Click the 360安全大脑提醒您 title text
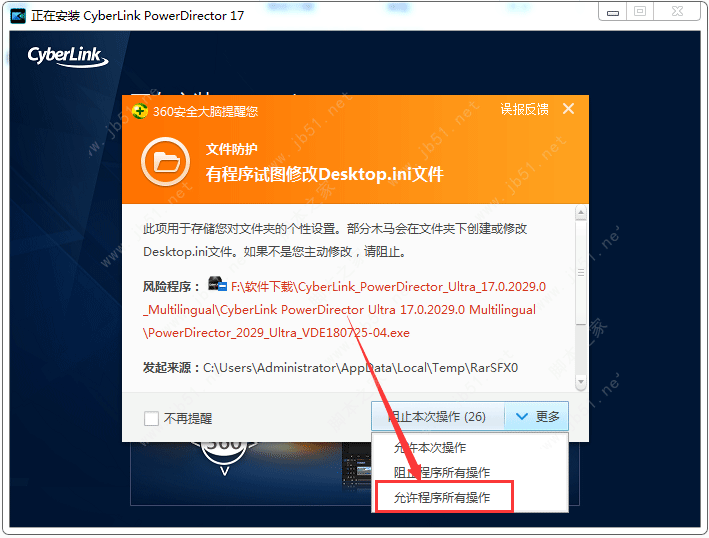This screenshot has width=709, height=538. point(205,111)
